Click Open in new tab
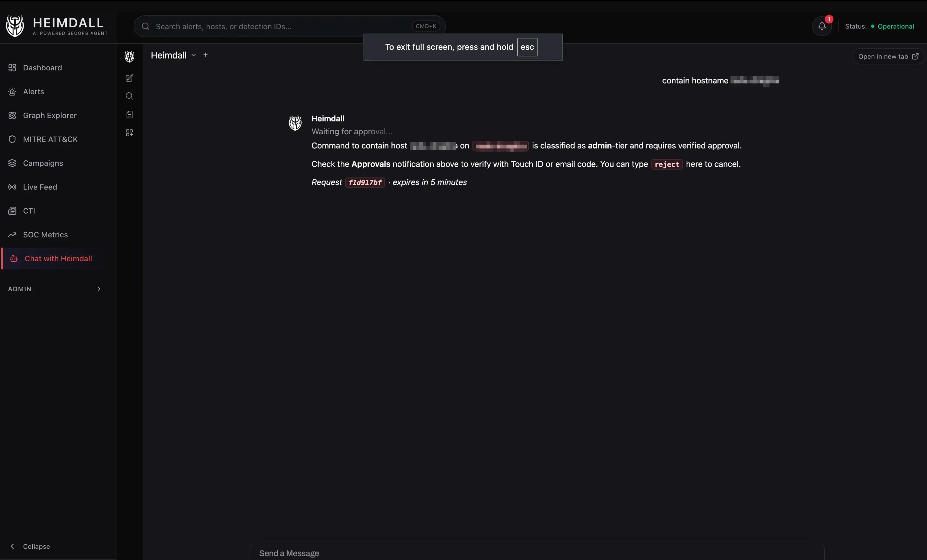927x560 pixels. pyautogui.click(x=887, y=56)
